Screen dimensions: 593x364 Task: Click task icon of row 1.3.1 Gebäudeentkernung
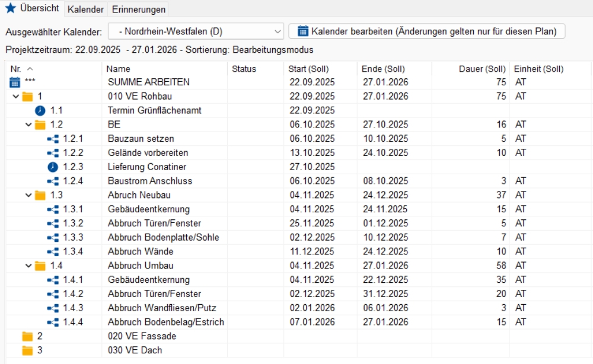[x=53, y=209]
